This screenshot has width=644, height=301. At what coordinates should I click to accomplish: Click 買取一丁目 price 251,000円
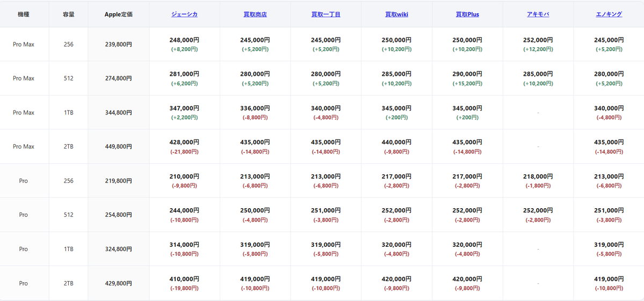pos(325,211)
